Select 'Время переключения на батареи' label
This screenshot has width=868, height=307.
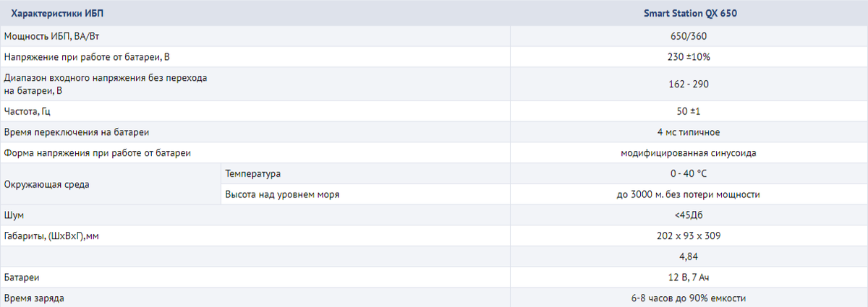pos(77,132)
